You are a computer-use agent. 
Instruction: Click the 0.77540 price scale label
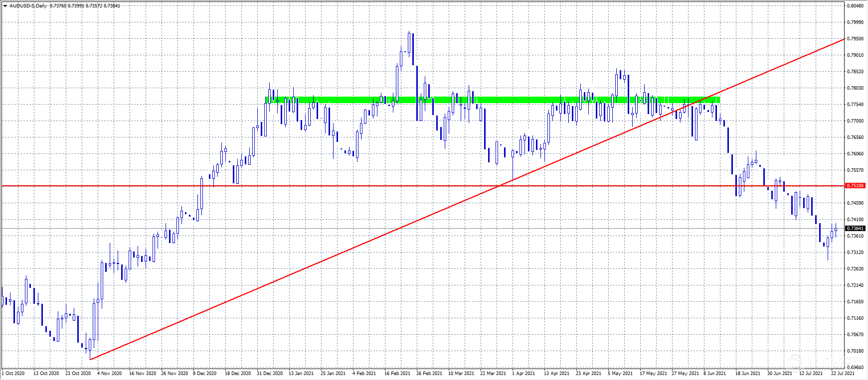[856, 105]
